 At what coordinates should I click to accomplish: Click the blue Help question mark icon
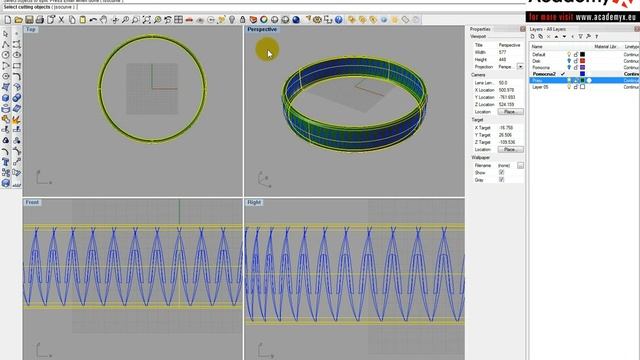338,20
